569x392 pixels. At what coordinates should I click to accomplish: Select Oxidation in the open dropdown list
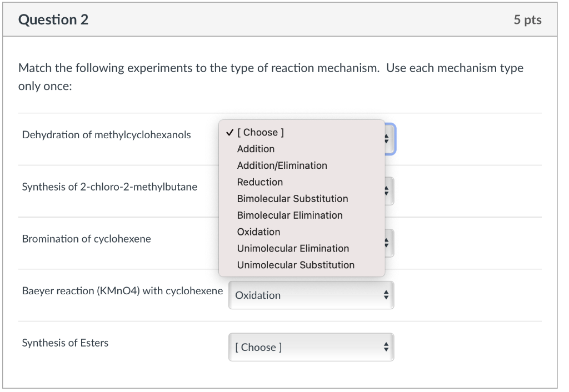tap(302, 232)
